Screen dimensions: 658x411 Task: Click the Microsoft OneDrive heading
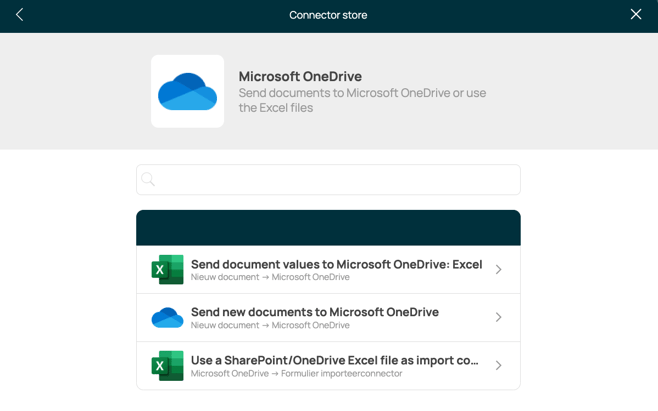point(300,76)
